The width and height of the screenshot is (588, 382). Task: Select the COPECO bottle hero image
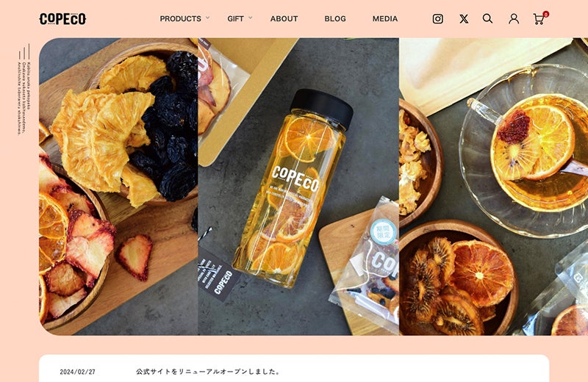(298, 187)
